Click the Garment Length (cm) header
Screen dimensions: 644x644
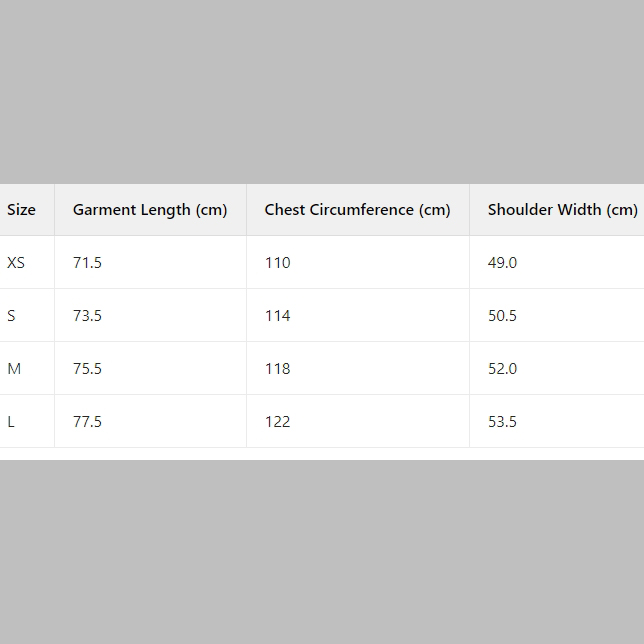click(150, 210)
